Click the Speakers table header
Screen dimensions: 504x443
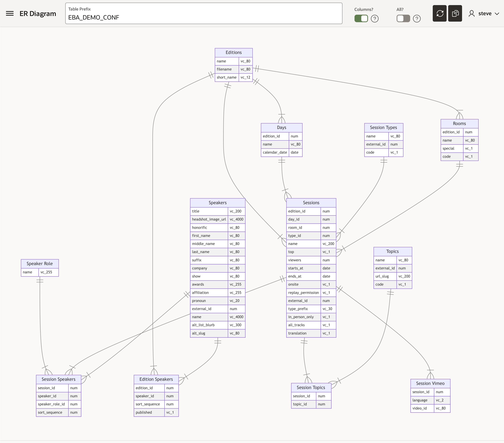point(217,203)
